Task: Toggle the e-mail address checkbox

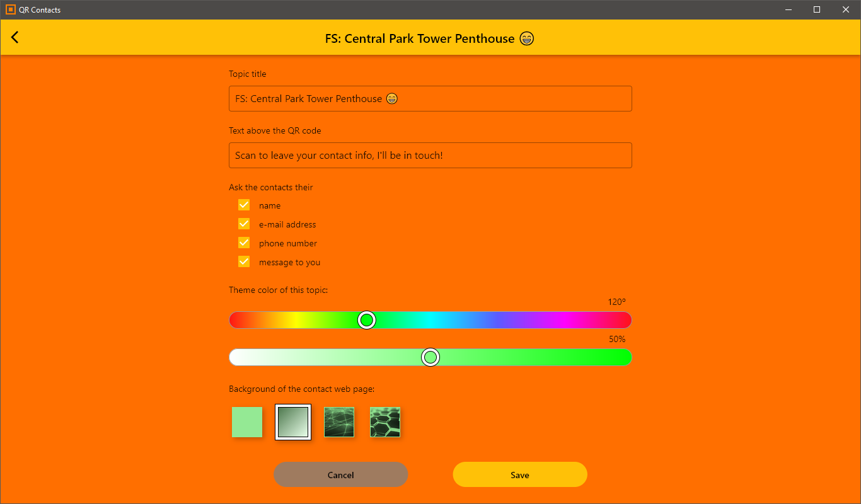Action: pyautogui.click(x=244, y=224)
